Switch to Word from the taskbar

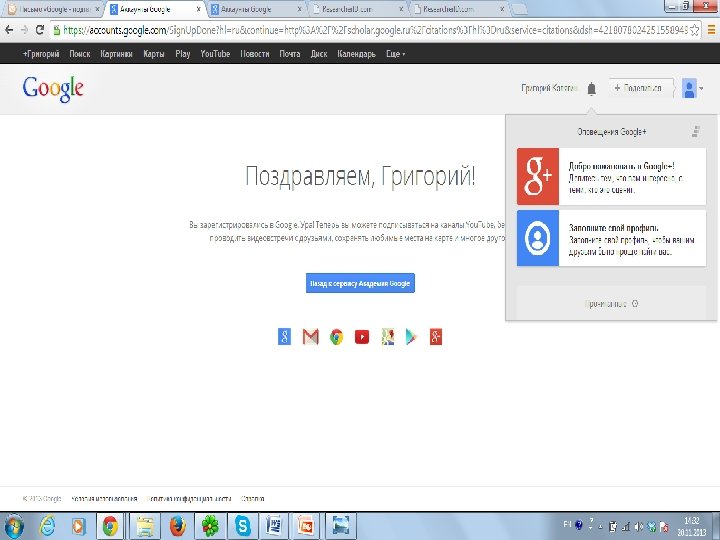[274, 526]
